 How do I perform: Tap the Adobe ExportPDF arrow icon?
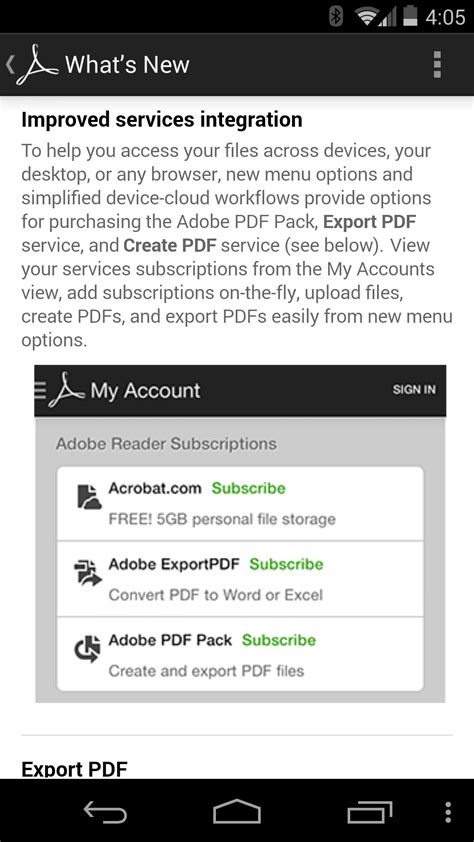87,573
